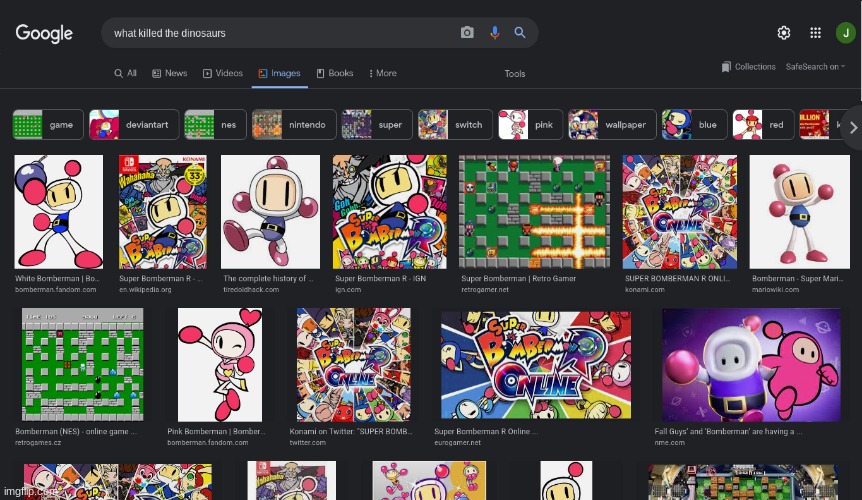The image size is (862, 500).
Task: Click the twitter.com source link
Action: [x=307, y=442]
